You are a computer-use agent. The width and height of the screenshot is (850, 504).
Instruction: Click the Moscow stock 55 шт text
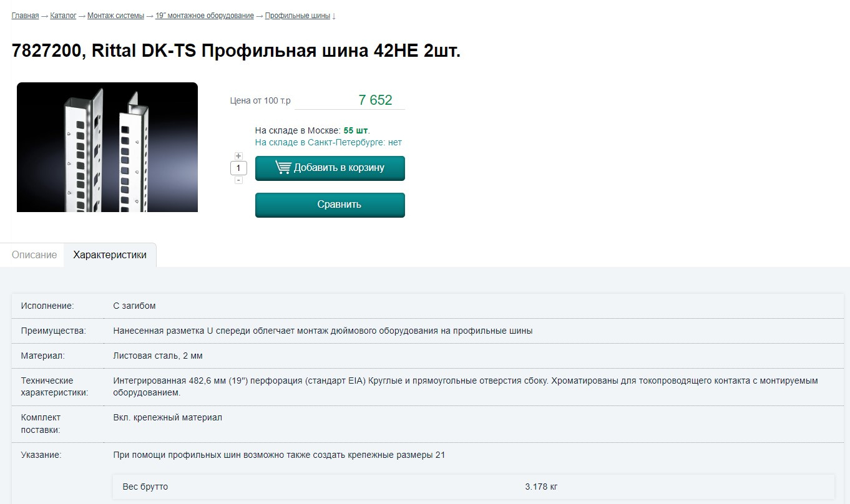click(356, 130)
